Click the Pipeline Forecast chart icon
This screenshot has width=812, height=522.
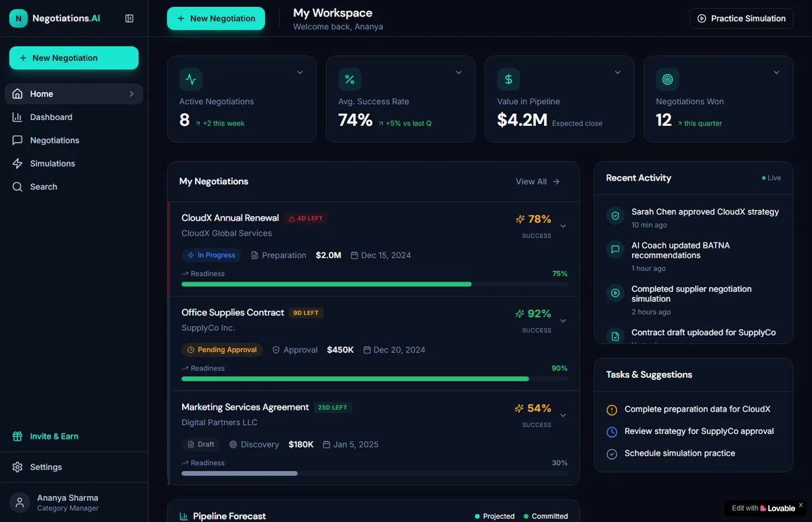[184, 516]
